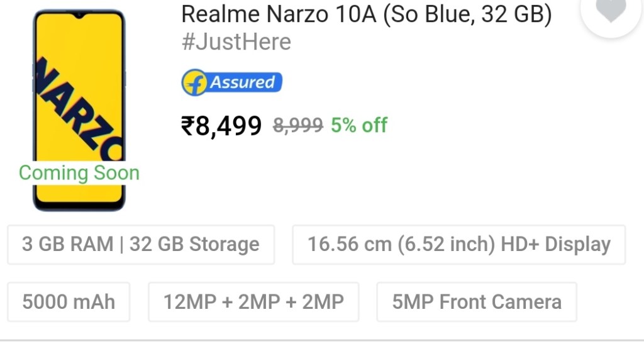The height and width of the screenshot is (363, 644).
Task: Open the Narzo phone product thumbnail
Action: 79,110
